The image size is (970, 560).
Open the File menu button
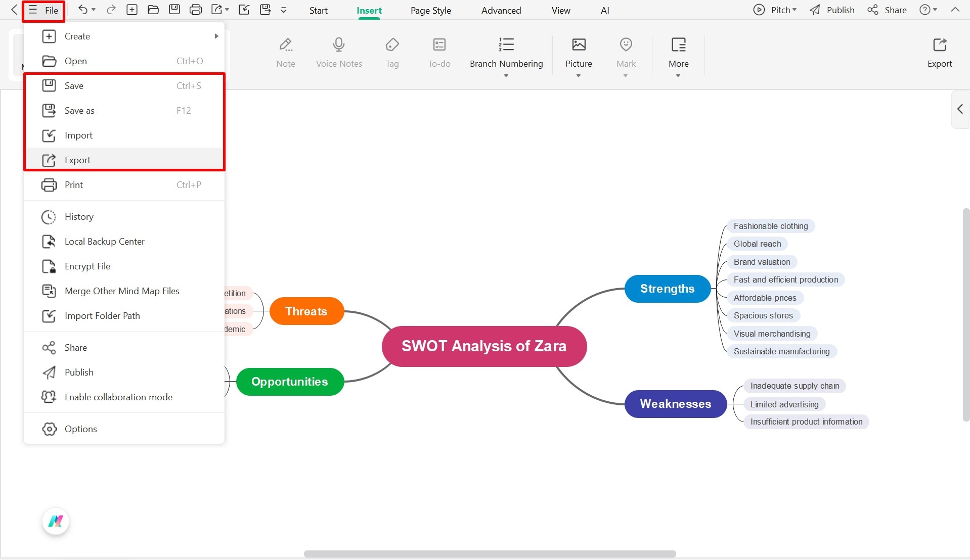[43, 10]
